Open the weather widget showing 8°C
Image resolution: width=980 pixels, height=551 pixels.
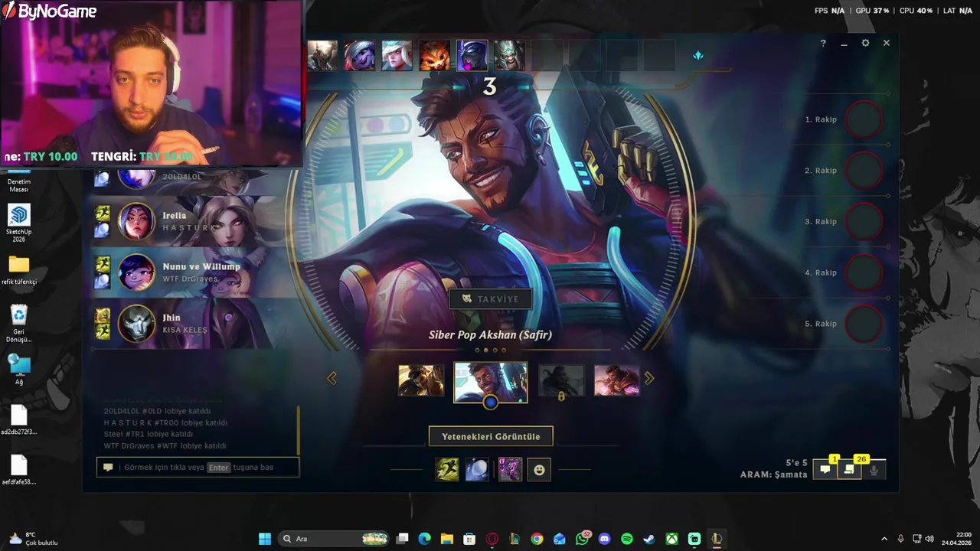32,539
